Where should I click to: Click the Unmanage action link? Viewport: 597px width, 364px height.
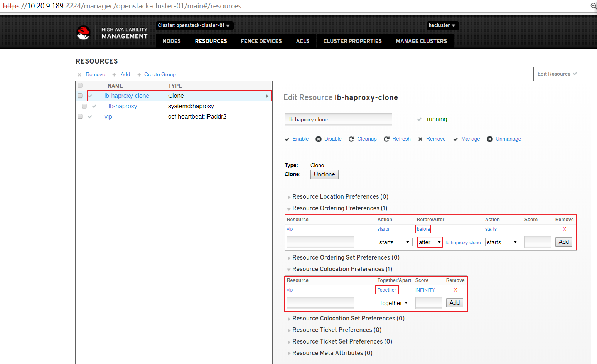508,139
